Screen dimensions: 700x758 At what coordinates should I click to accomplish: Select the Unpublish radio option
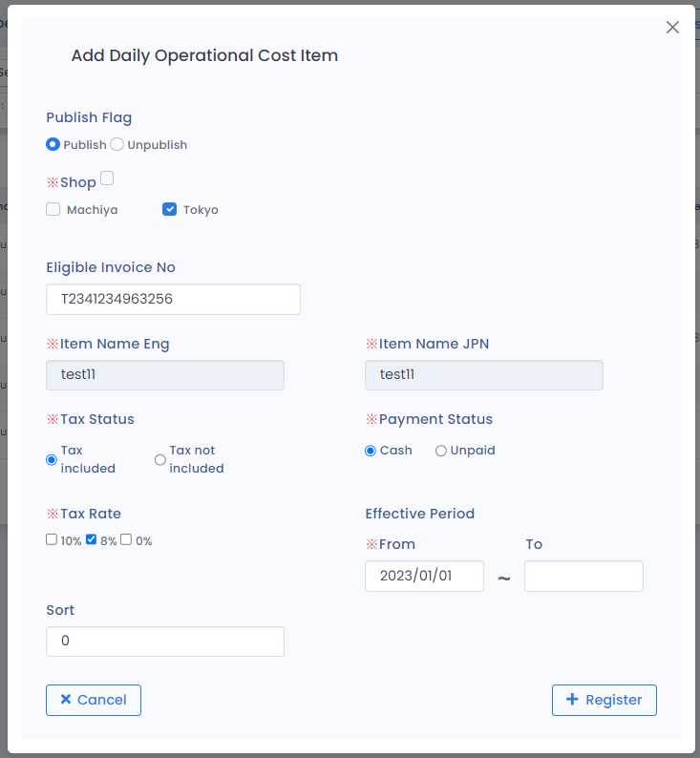point(117,145)
